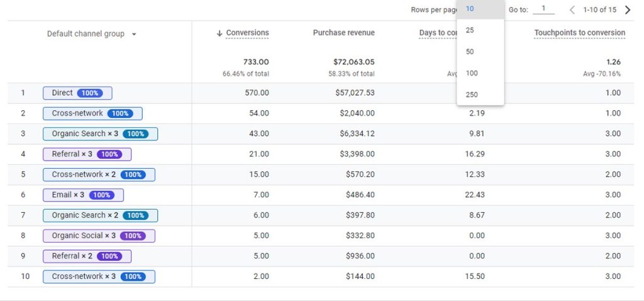Click the Cross-network × 2 path chip
Screen dimensions: 644x301
[x=99, y=174]
